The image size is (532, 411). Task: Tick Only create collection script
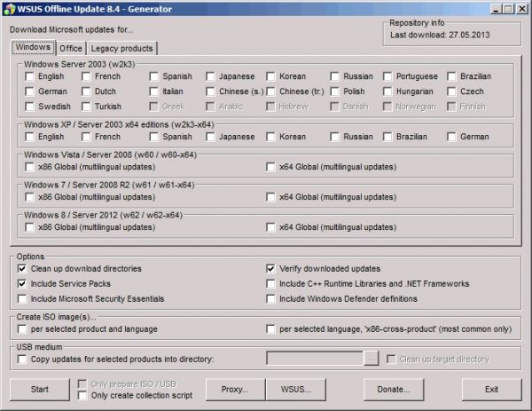click(82, 396)
